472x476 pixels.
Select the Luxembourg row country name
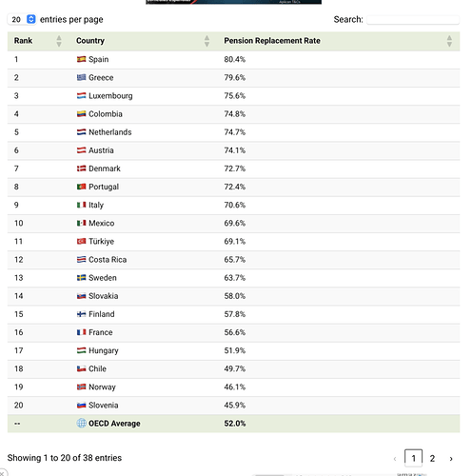coord(110,96)
